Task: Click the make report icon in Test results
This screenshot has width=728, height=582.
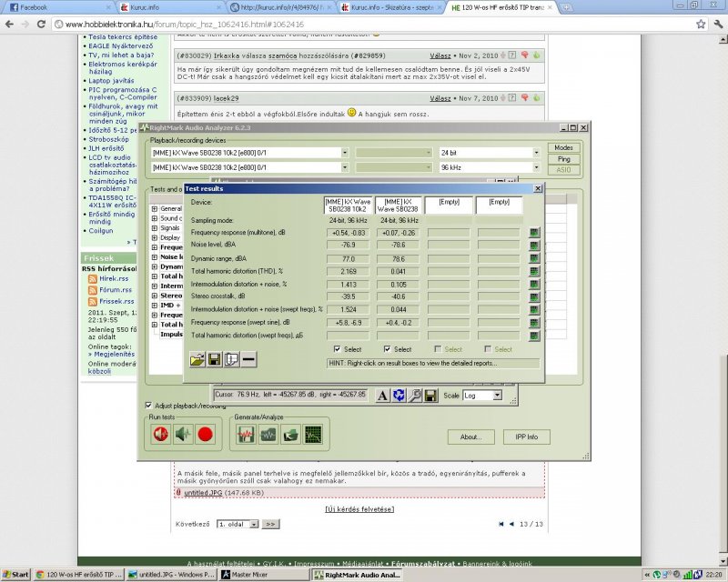Action: [232, 359]
